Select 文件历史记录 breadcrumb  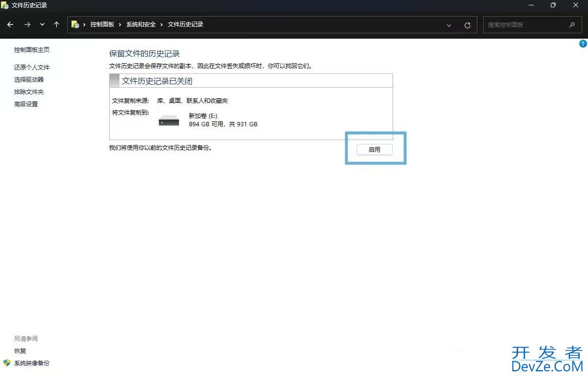point(186,24)
